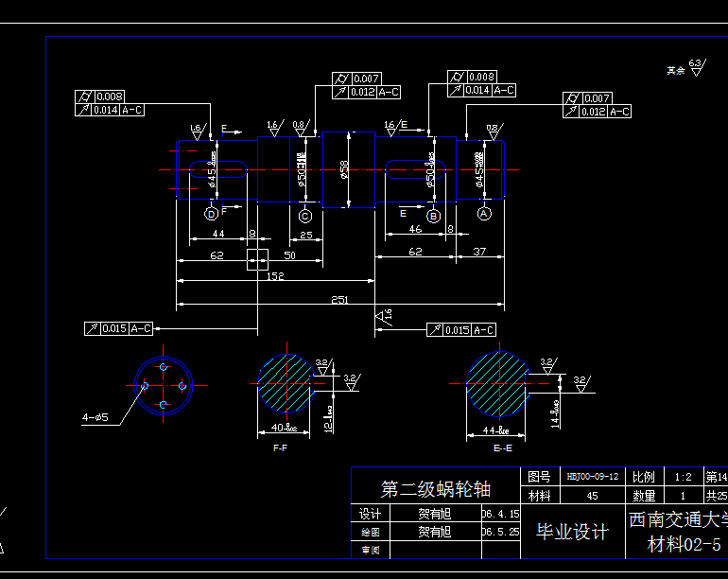Select the 40 width dimension under F-F section
Screen dimensions: 728x579
(x=284, y=428)
